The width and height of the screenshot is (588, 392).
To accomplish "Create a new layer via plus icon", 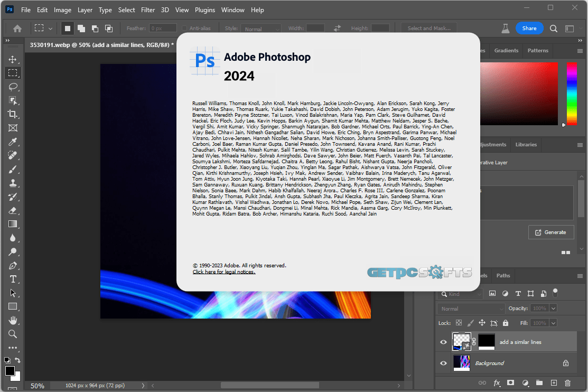I will pyautogui.click(x=554, y=382).
